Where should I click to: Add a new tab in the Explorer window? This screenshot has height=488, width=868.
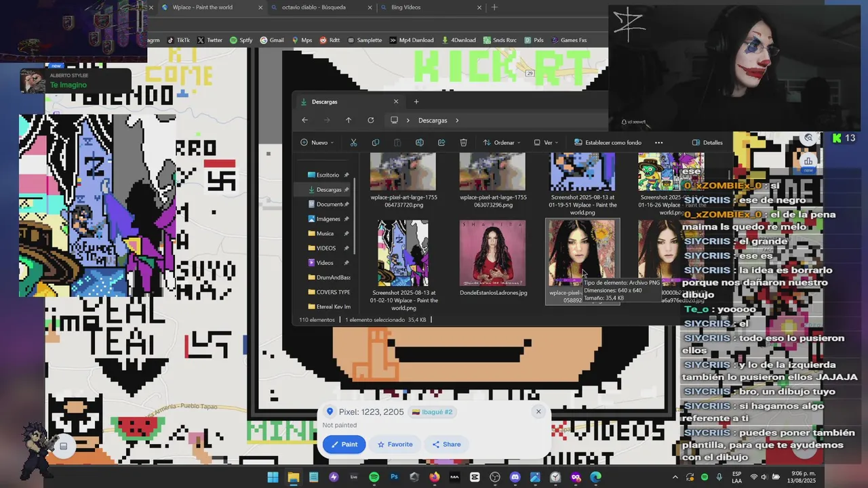(x=416, y=102)
